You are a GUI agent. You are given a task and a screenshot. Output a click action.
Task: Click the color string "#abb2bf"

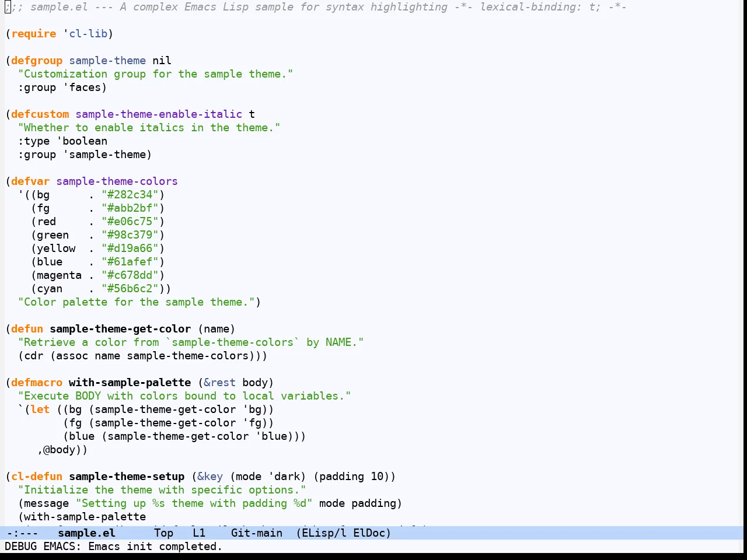pos(130,208)
